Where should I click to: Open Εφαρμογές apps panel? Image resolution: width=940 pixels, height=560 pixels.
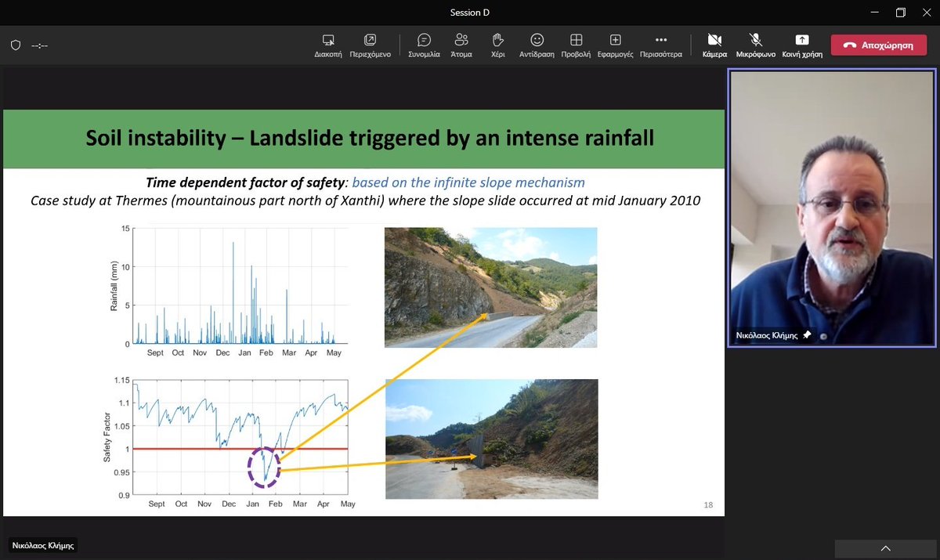click(615, 45)
